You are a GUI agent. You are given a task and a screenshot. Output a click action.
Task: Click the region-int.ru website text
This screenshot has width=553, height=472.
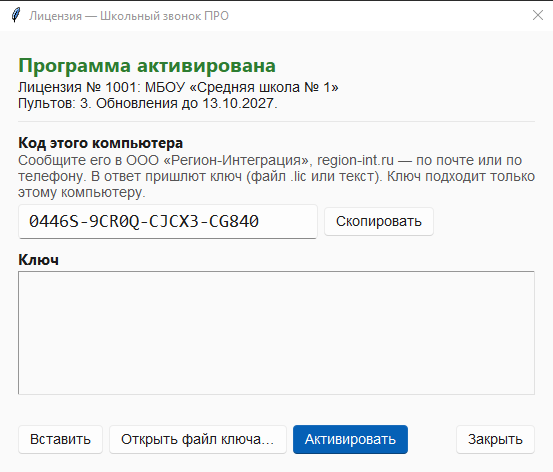tap(355, 160)
